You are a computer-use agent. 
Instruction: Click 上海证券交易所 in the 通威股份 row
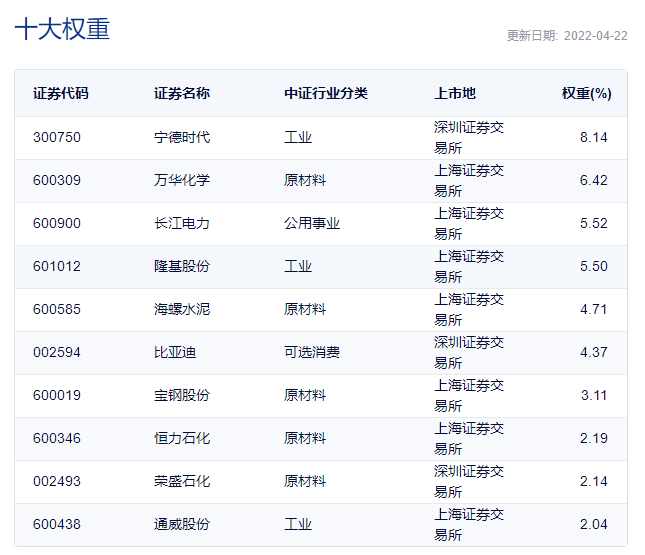[x=469, y=525]
